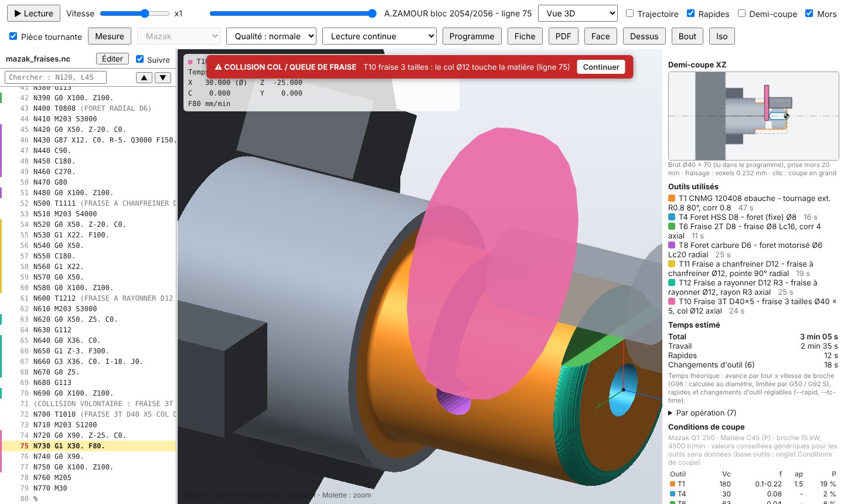Click the up arrow search navigation icon
This screenshot has width=844, height=504.
144,77
